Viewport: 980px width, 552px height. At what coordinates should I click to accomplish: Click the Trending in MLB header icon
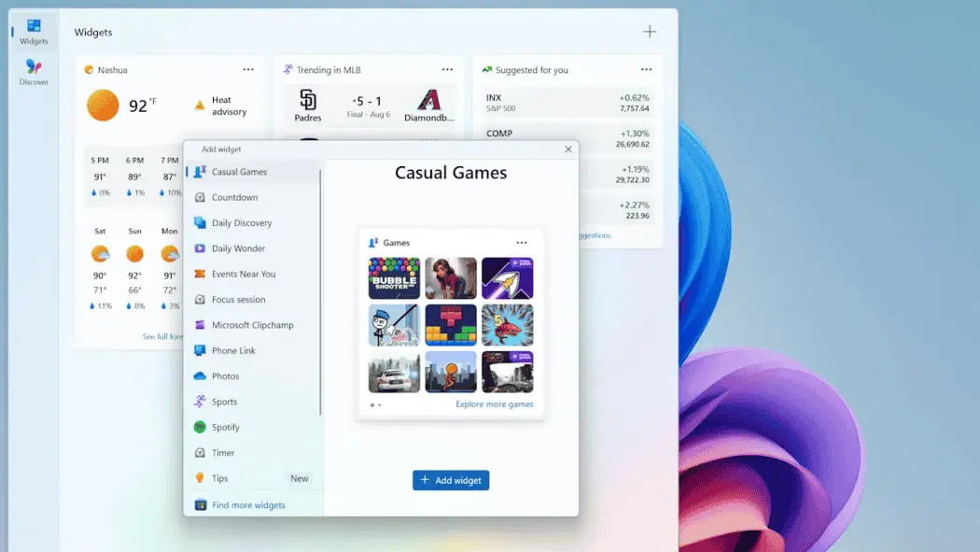[x=287, y=69]
